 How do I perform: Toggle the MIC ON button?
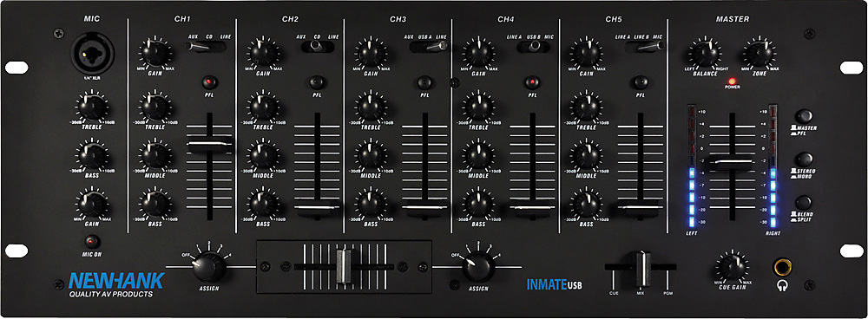[x=93, y=242]
